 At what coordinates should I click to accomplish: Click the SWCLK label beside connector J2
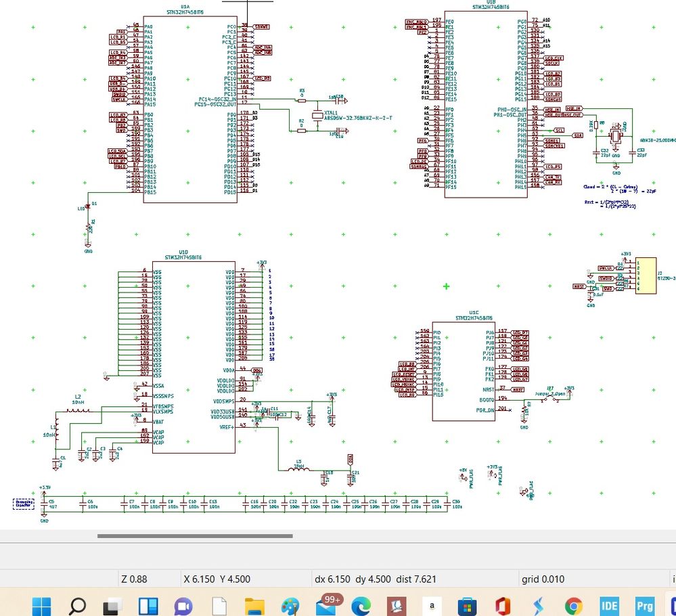pos(606,268)
